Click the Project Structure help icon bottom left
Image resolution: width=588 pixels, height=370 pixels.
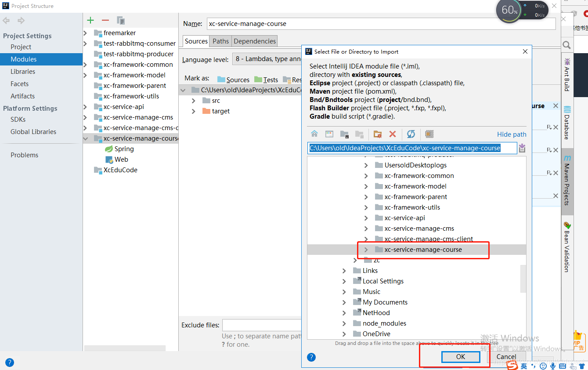coord(9,363)
